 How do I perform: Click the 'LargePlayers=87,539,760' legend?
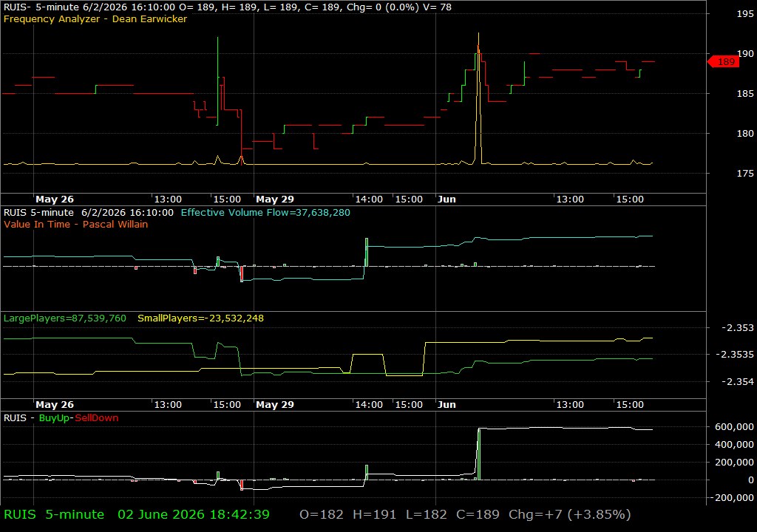click(x=65, y=318)
